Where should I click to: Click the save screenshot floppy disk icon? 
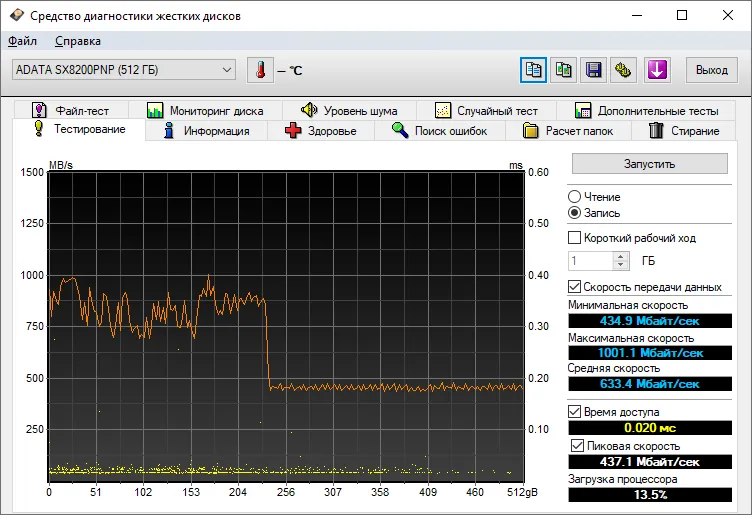tap(593, 70)
